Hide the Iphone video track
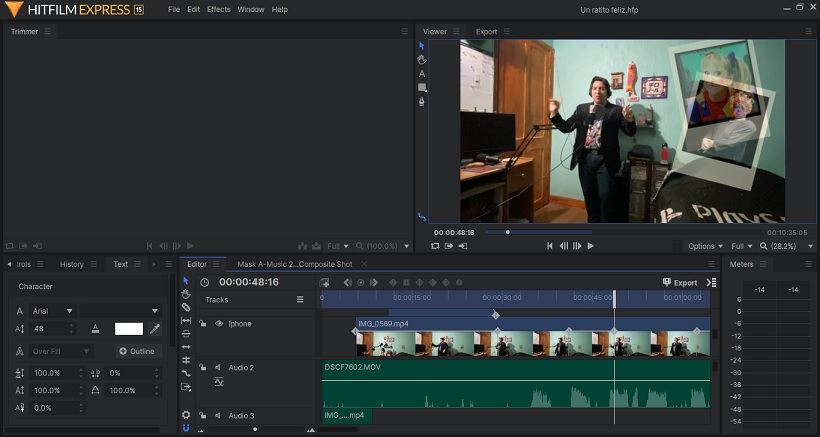This screenshot has height=437, width=820. click(x=218, y=324)
